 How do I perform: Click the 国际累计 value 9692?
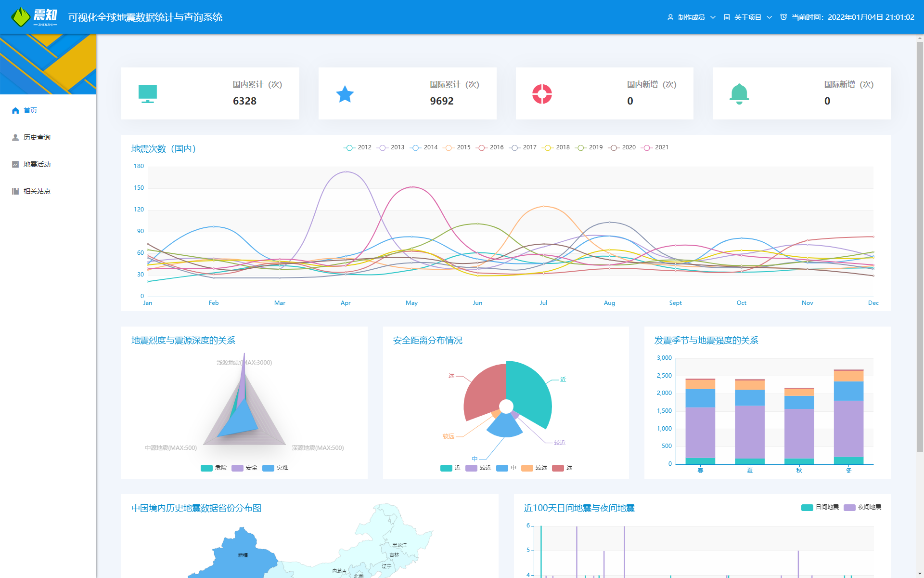[442, 101]
